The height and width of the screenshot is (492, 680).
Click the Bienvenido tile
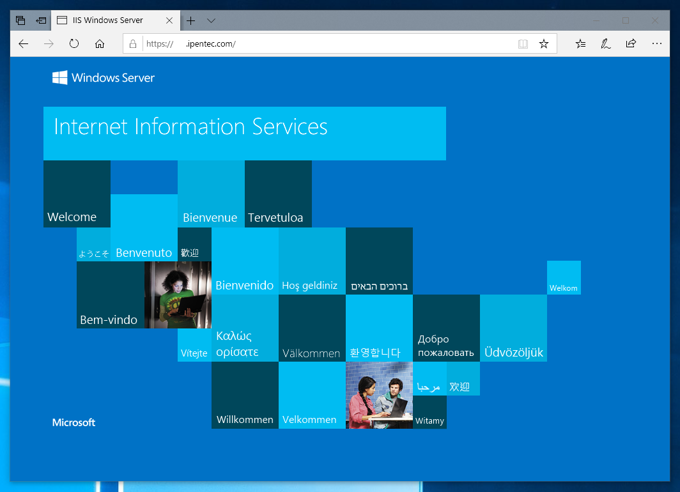[x=245, y=261]
